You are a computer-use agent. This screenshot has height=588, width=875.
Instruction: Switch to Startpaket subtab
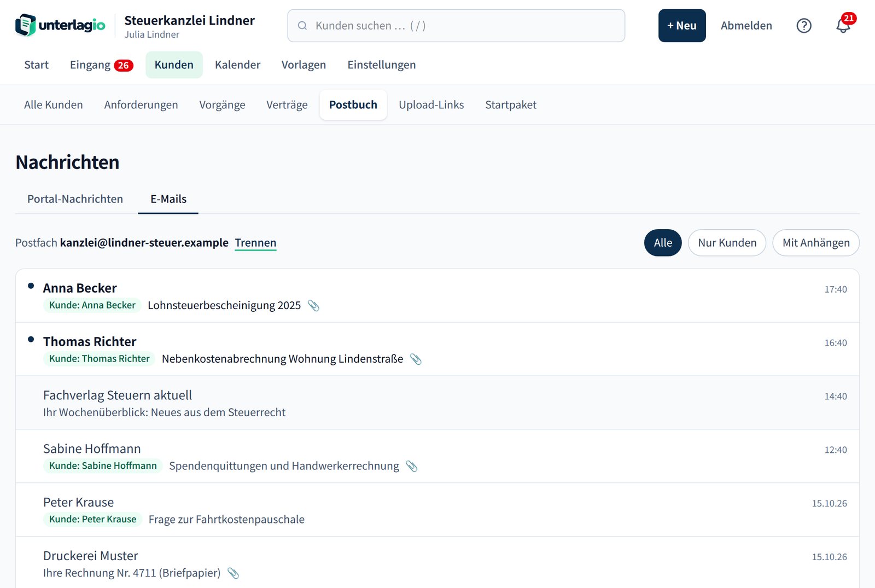click(x=511, y=104)
